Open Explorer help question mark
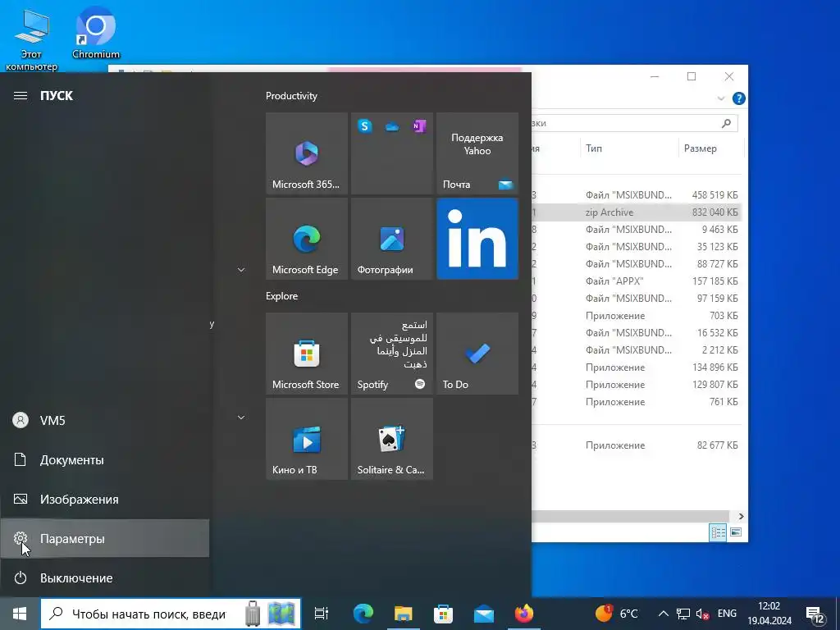The width and height of the screenshot is (840, 630). coord(739,98)
